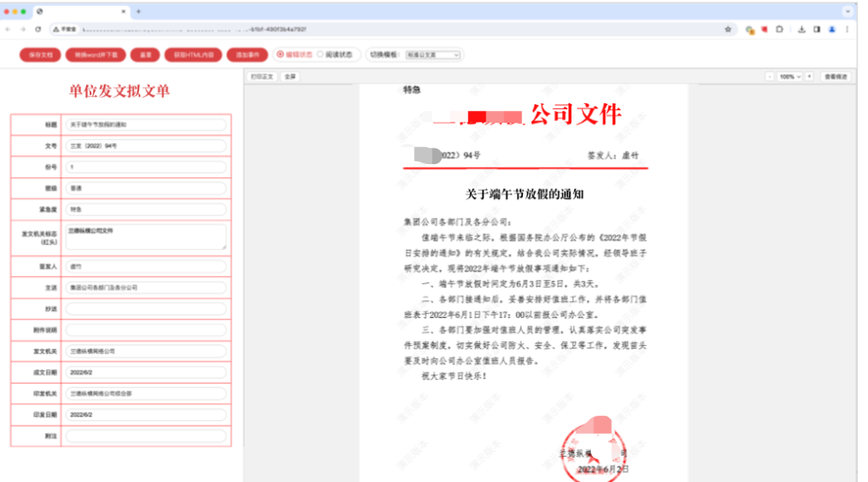
Task: Click the 盖章 stamp button
Action: pos(145,55)
